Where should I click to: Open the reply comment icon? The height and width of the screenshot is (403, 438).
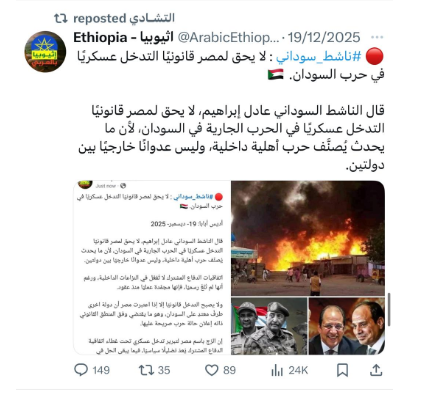pyautogui.click(x=81, y=370)
